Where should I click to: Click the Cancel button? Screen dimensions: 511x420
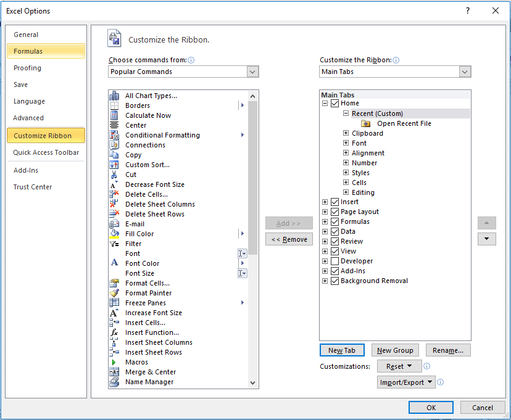coord(483,408)
